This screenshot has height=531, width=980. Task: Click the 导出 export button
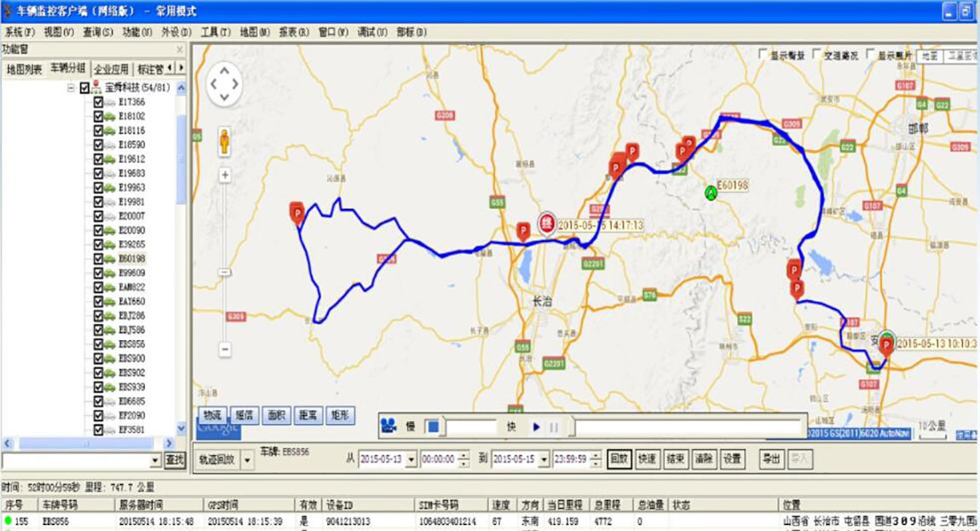click(770, 459)
